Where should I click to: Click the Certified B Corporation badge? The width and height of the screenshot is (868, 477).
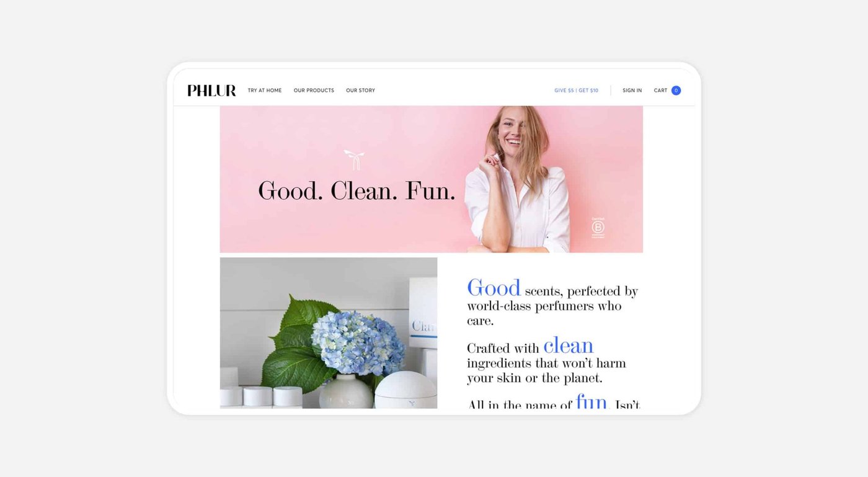tap(598, 227)
